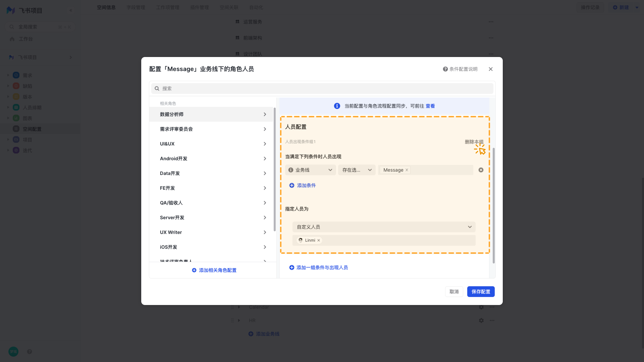Switch to the 自动化 tab
Screen dimensions: 644x362
click(x=256, y=7)
